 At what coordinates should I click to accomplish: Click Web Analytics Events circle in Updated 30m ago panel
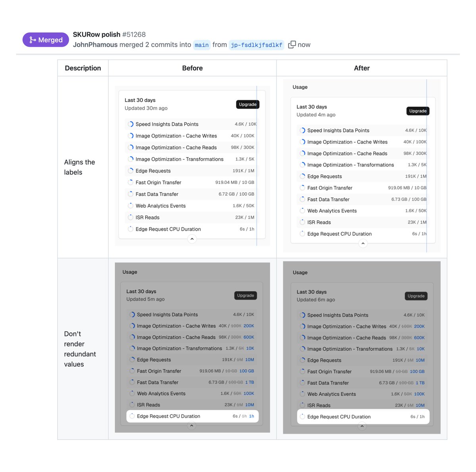(x=131, y=206)
